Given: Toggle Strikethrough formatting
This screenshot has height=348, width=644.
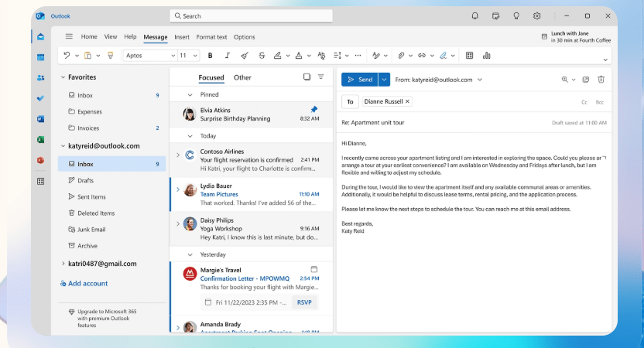Looking at the screenshot, I should pyautogui.click(x=262, y=56).
